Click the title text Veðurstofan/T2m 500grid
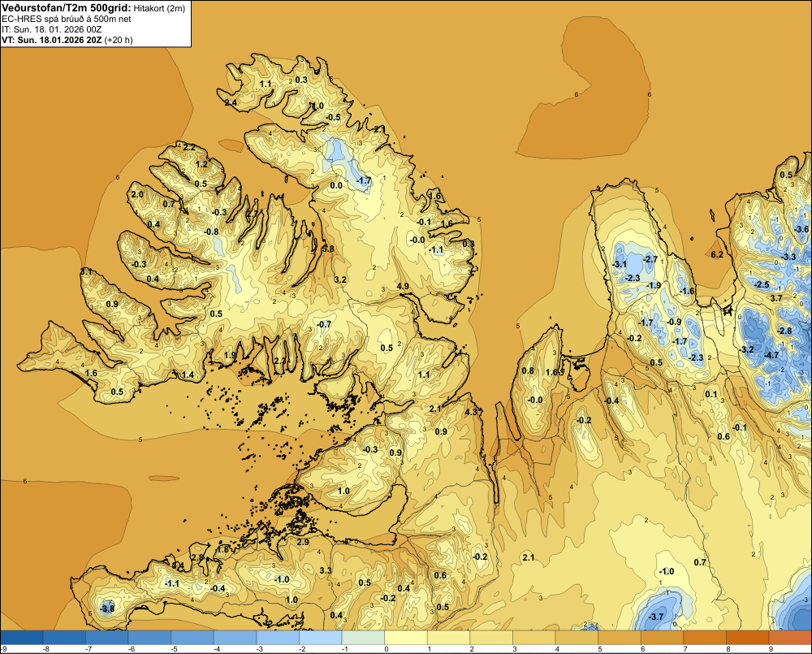This screenshot has width=812, height=654. 66,7
